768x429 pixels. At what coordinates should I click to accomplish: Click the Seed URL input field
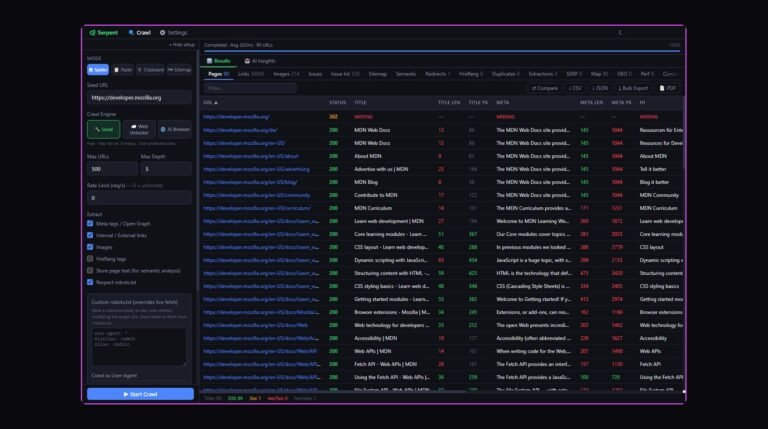(x=139, y=97)
